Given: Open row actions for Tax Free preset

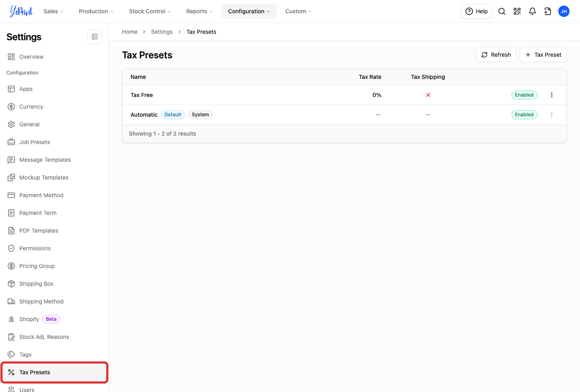Looking at the screenshot, I should tap(552, 95).
